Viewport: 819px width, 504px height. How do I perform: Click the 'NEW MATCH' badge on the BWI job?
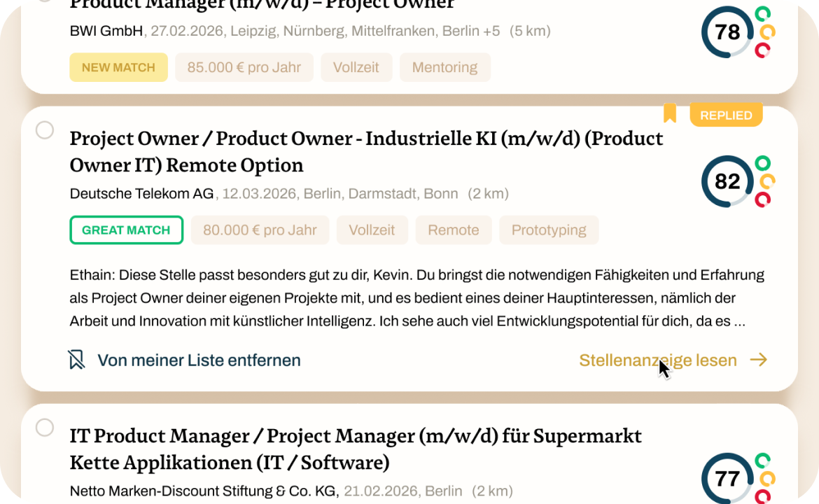tap(118, 67)
